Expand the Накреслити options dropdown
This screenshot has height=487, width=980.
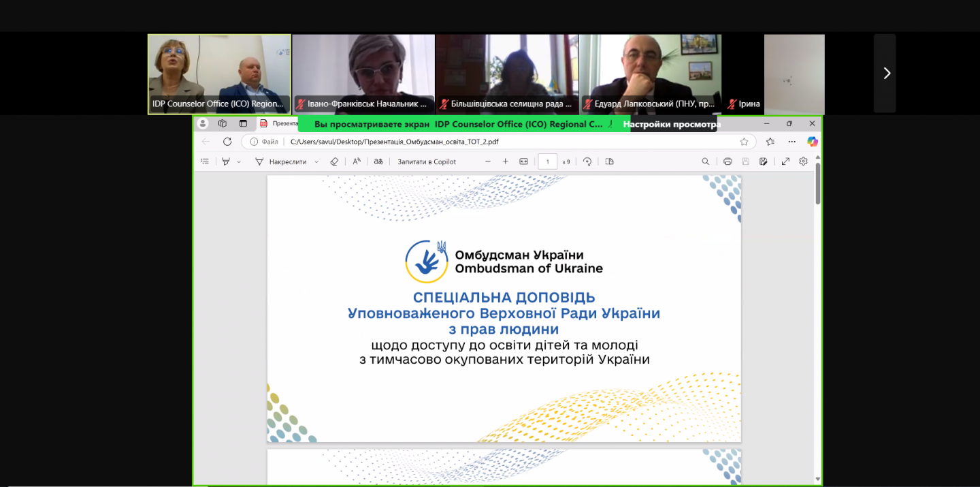pyautogui.click(x=316, y=162)
